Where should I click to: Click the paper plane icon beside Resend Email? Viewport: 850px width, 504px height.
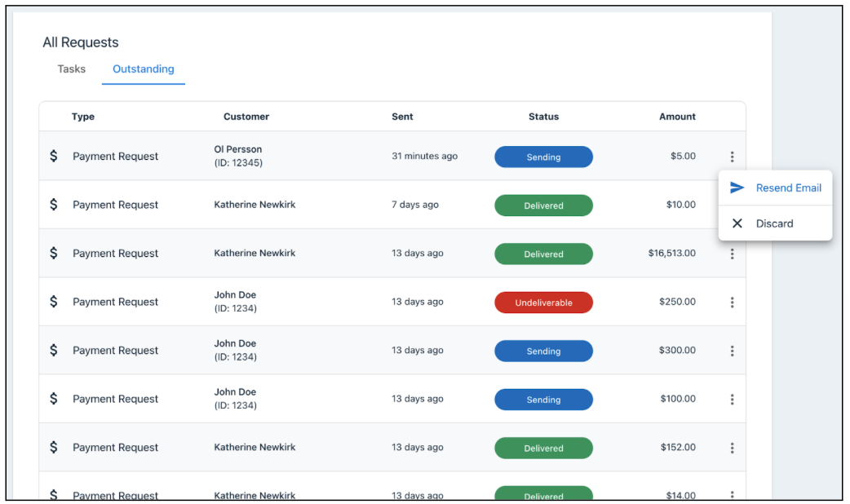[x=737, y=188]
